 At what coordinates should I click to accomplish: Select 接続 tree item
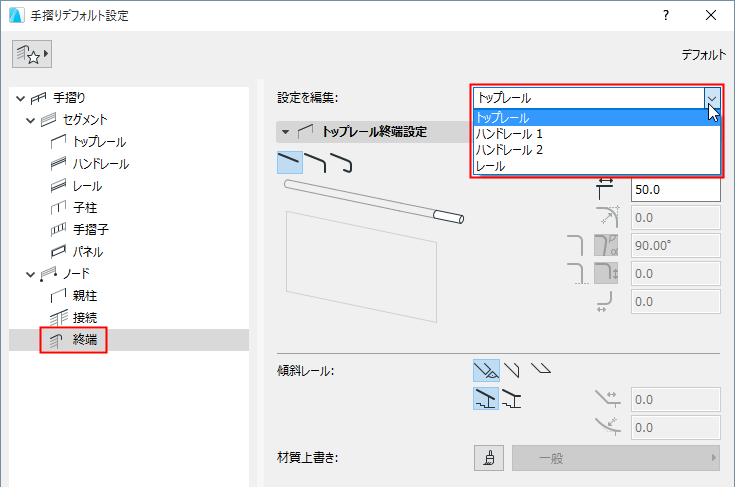[x=85, y=317]
